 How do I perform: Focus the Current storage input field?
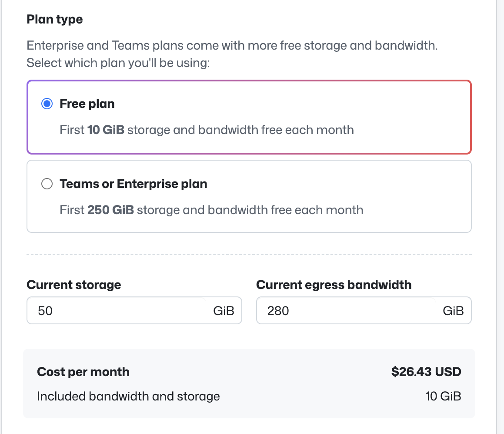(117, 311)
